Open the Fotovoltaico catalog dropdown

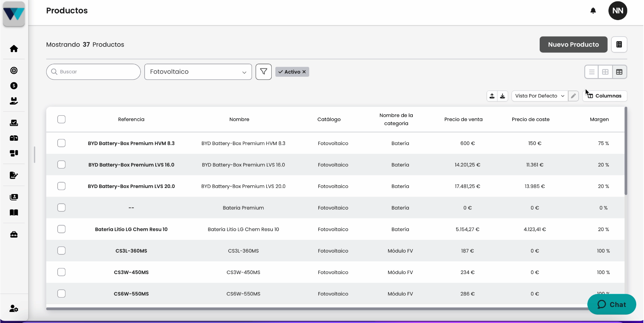198,72
